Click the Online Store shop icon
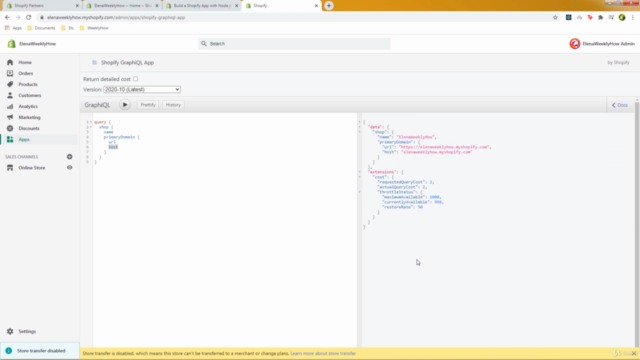 (x=10, y=168)
